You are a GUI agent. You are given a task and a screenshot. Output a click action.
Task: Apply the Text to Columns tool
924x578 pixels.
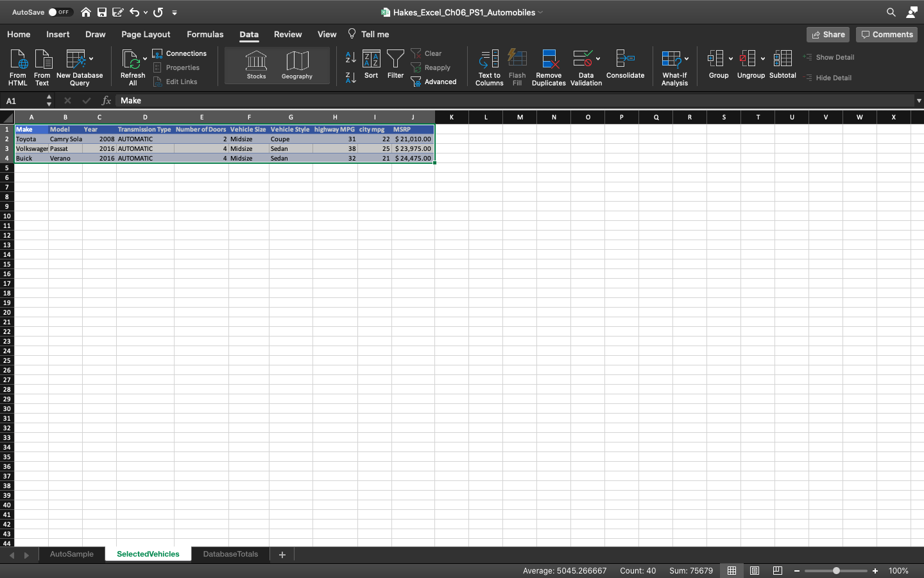[x=489, y=67]
